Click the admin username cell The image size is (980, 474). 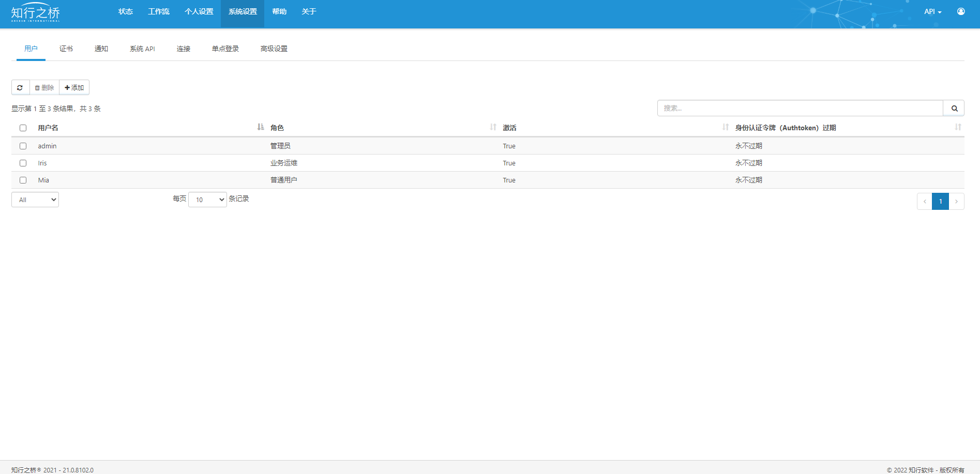47,146
